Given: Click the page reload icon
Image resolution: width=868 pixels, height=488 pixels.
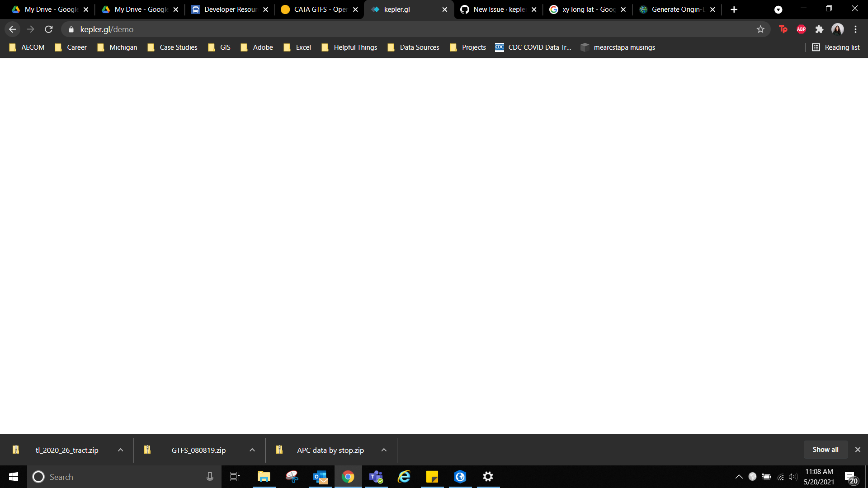Looking at the screenshot, I should [x=49, y=29].
